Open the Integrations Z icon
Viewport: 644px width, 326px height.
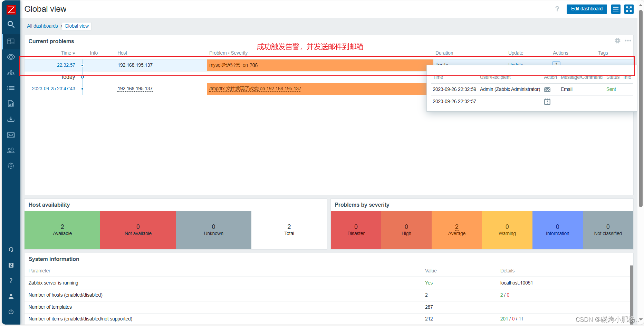11,265
